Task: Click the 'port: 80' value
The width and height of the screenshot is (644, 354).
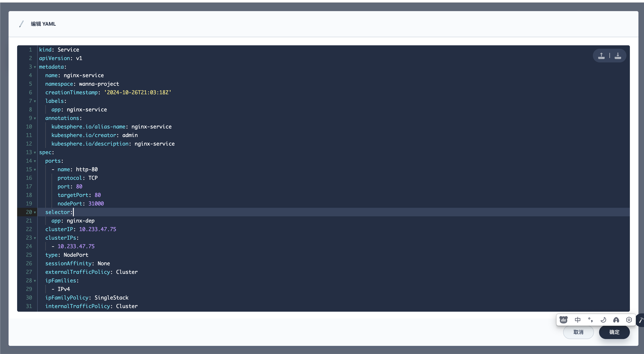Action: click(x=79, y=187)
